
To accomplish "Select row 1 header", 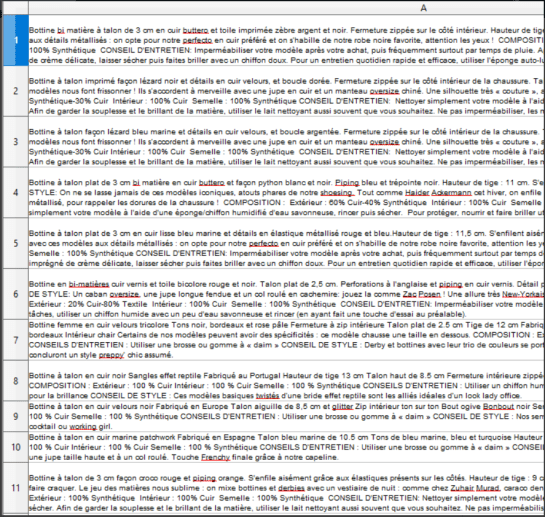I will tap(16, 40).
